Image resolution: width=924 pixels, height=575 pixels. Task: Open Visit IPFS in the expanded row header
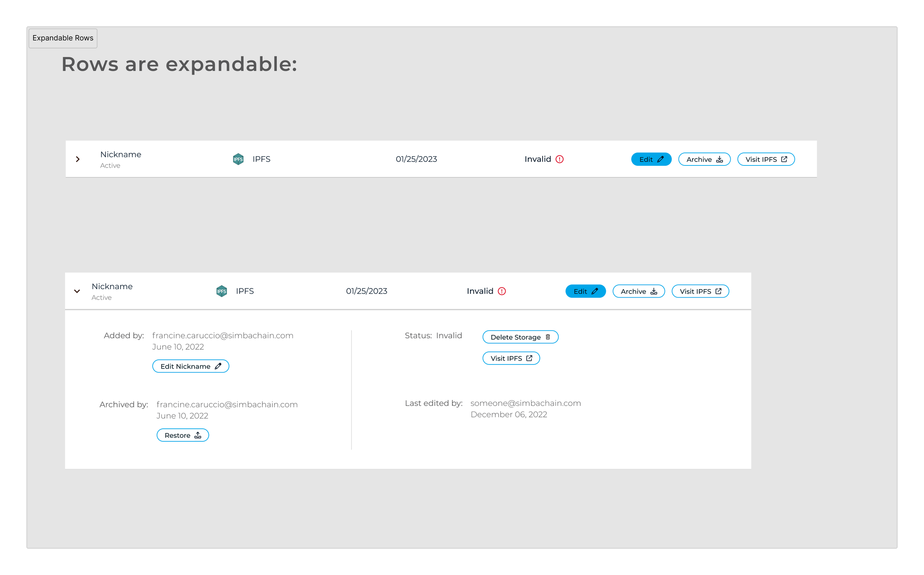(700, 291)
